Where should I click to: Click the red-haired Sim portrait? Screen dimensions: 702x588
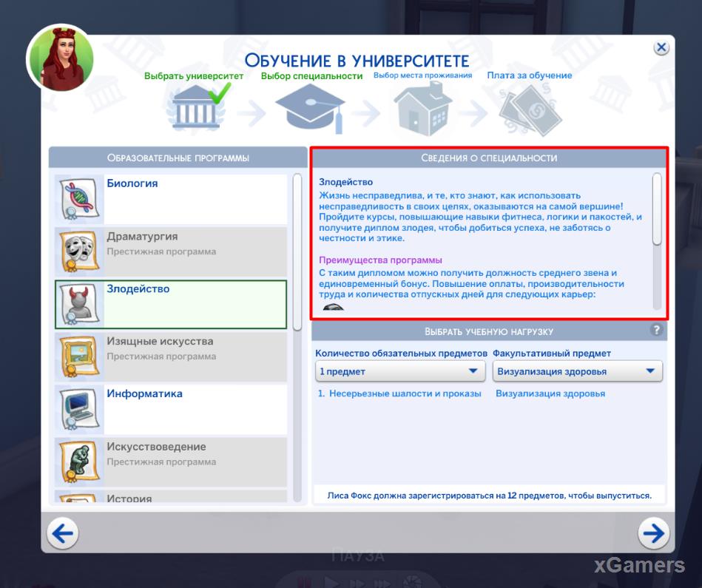(61, 57)
